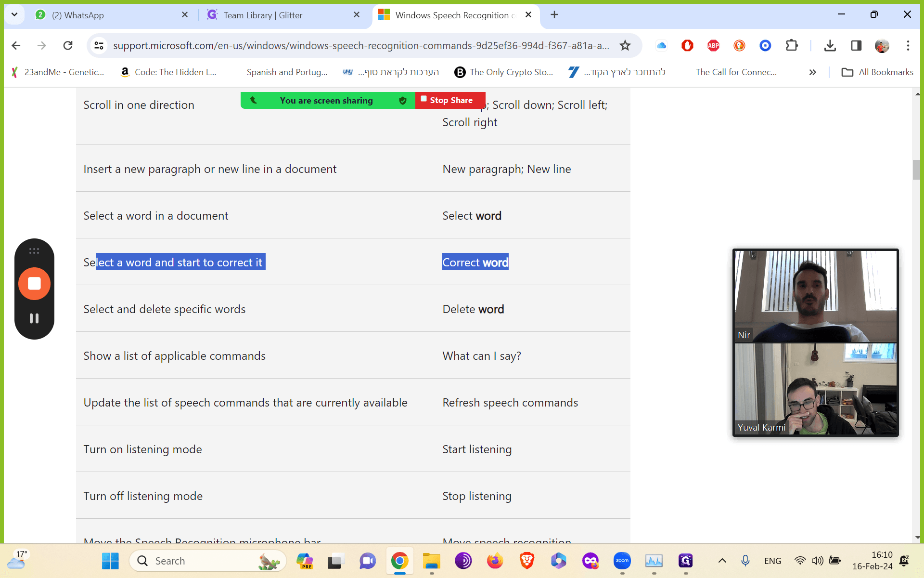The image size is (924, 578).
Task: Open Firefox from the taskbar
Action: [x=495, y=561]
